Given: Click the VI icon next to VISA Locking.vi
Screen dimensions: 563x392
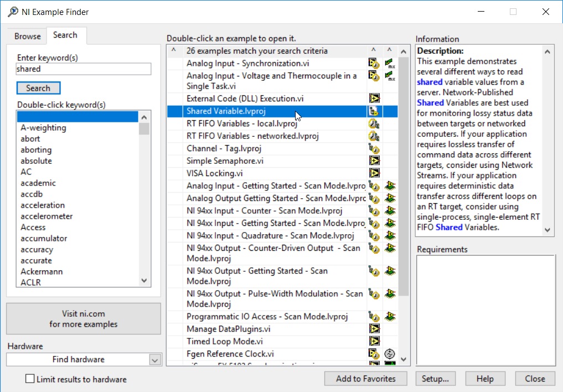Looking at the screenshot, I should pyautogui.click(x=374, y=173).
